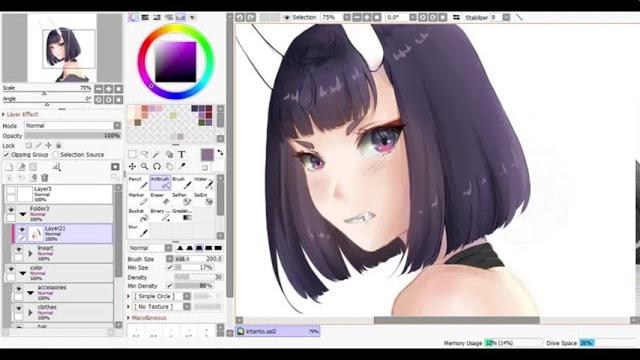640x360 pixels.
Task: Toggle the Min Density pressure checkbox
Action: click(x=170, y=286)
